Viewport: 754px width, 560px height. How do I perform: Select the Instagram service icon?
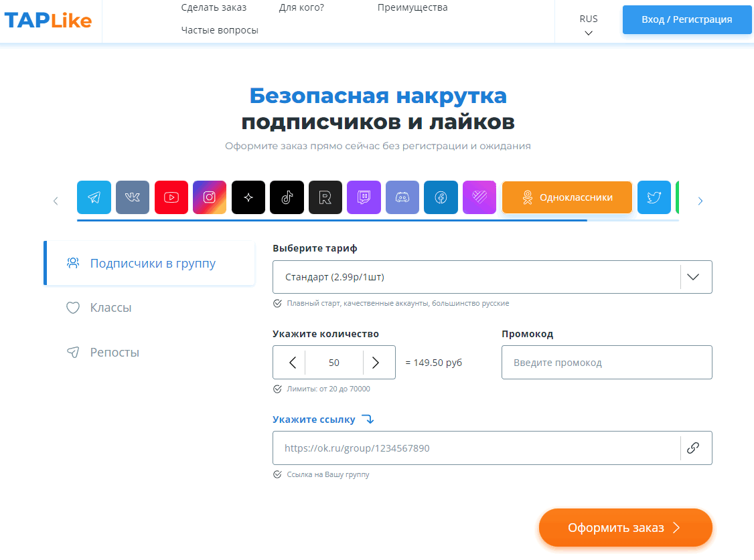[210, 197]
